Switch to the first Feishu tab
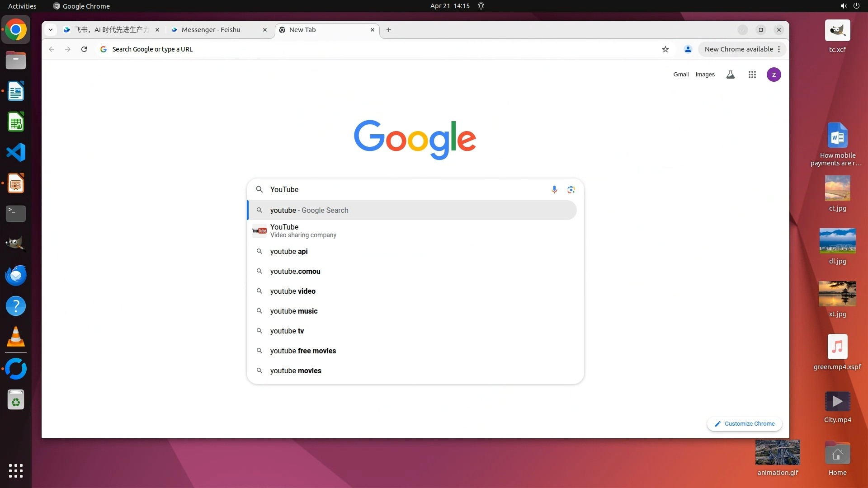 click(111, 30)
